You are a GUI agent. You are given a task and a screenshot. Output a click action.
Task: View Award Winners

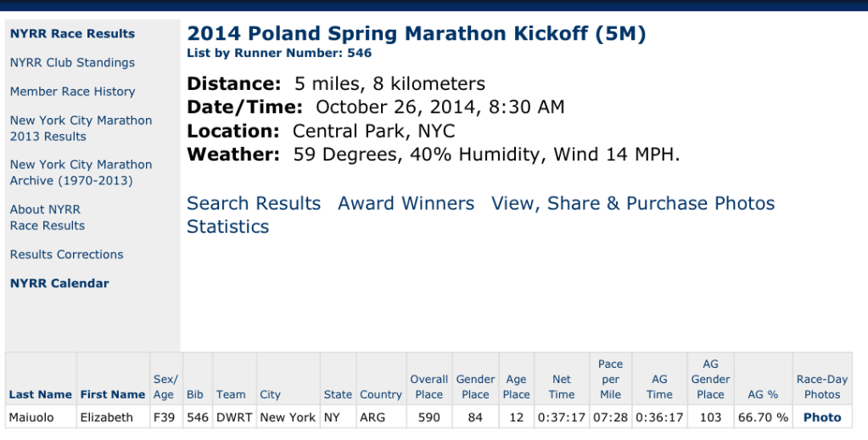point(406,204)
